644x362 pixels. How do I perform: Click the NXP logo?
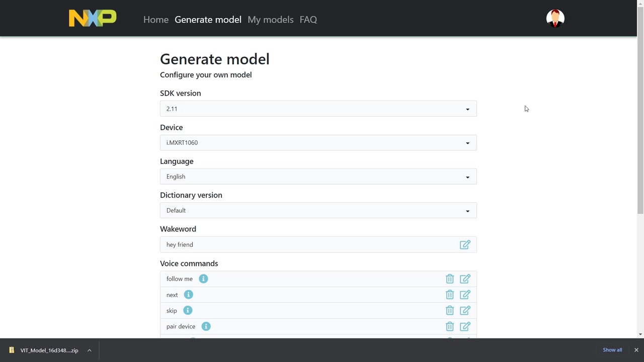[x=93, y=19]
